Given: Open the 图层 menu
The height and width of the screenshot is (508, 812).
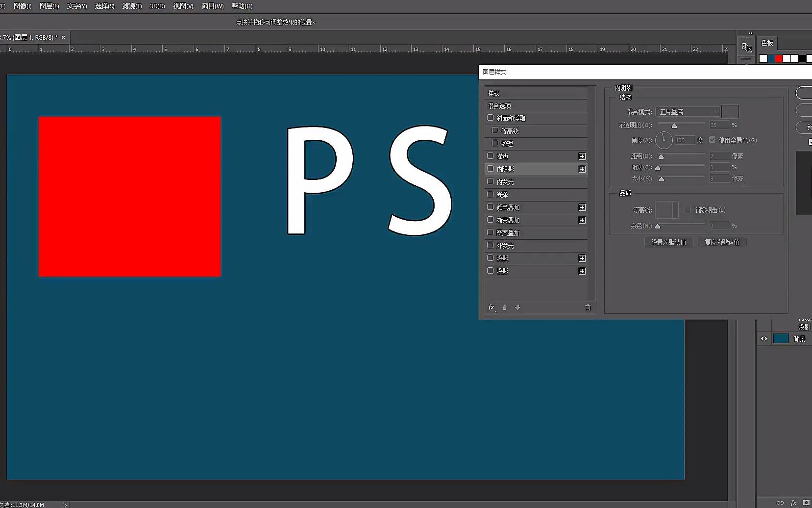Looking at the screenshot, I should [49, 6].
